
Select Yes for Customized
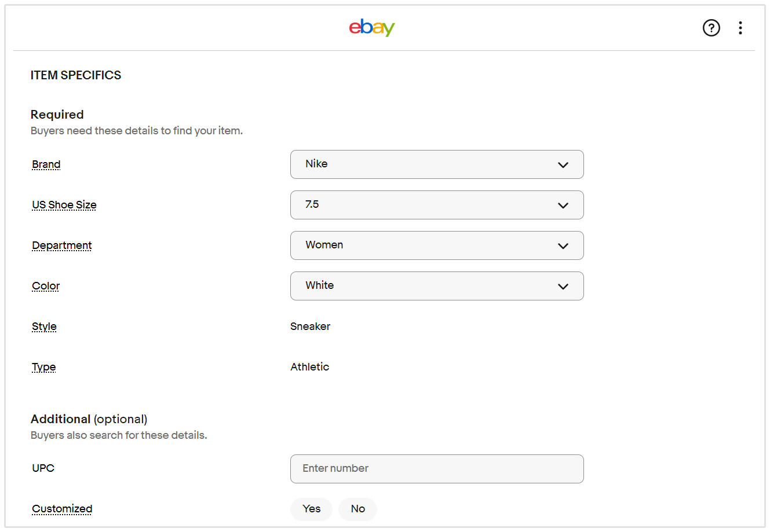coord(311,509)
